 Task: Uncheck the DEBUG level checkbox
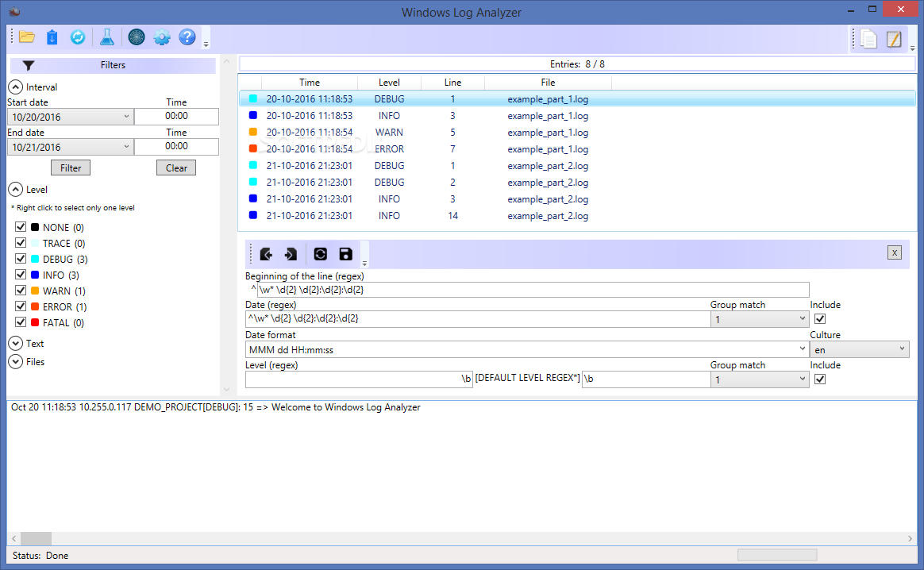[x=21, y=259]
